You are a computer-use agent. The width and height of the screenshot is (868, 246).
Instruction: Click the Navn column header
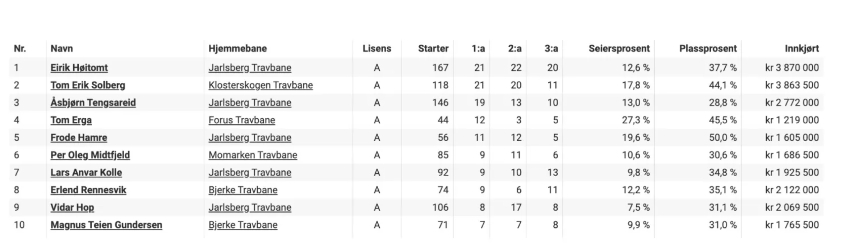61,49
